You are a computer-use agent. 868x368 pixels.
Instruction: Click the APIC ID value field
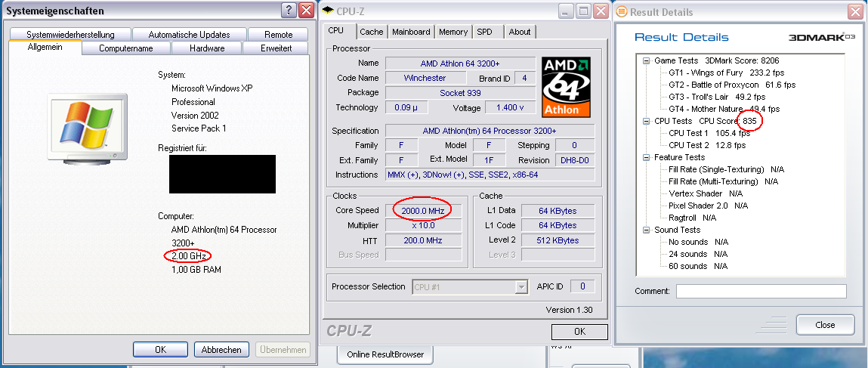tap(582, 286)
